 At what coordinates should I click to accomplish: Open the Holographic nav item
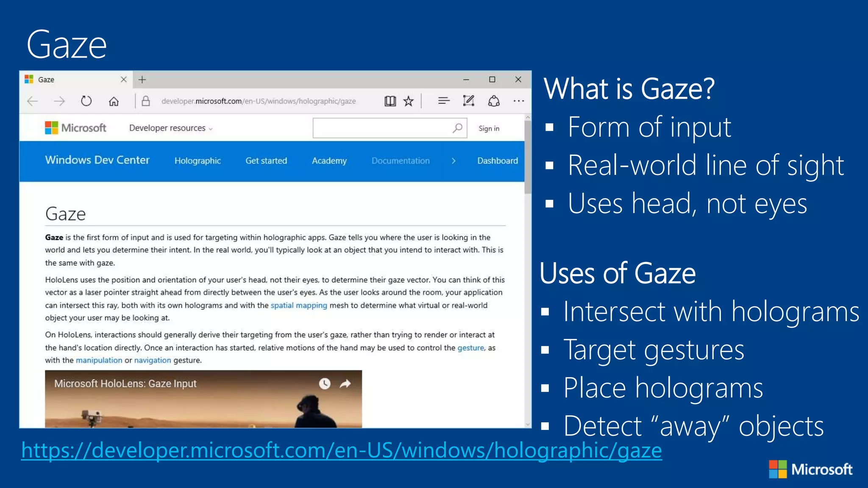(198, 161)
